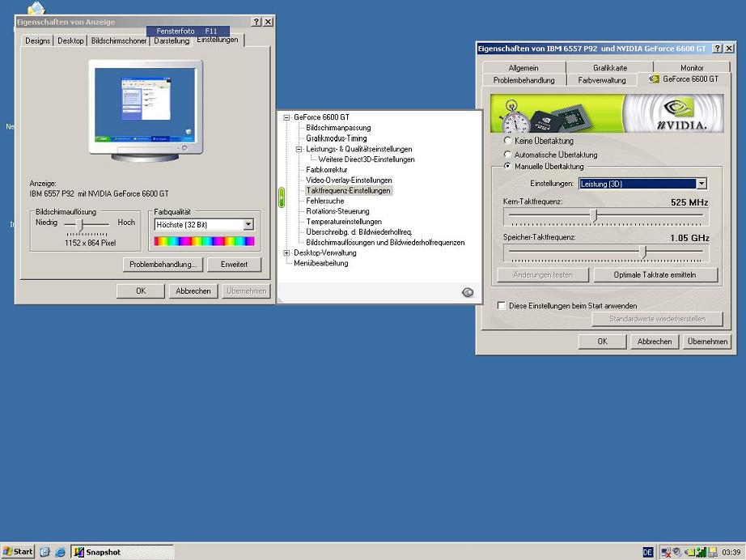Screen dimensions: 746x560
Task: Activate the Snapshot taskbar button
Action: [123, 552]
